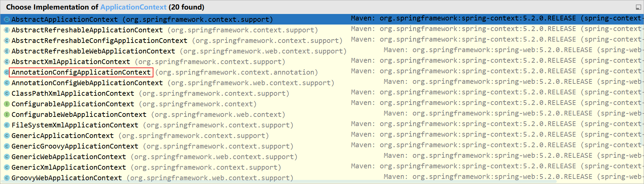The width and height of the screenshot is (644, 184).
Task: Select AnnotationConfigWebApplicationContext entry
Action: pyautogui.click(x=87, y=83)
